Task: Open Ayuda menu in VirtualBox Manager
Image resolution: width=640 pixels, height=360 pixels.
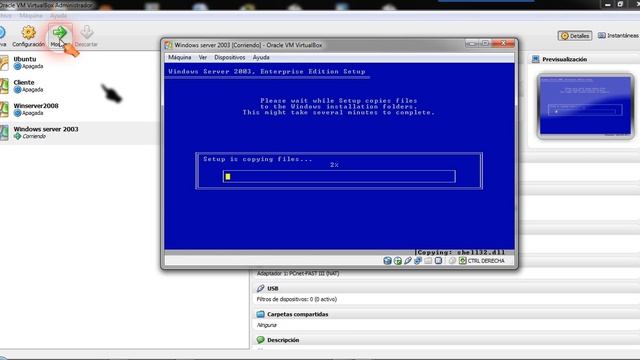Action: pos(58,16)
